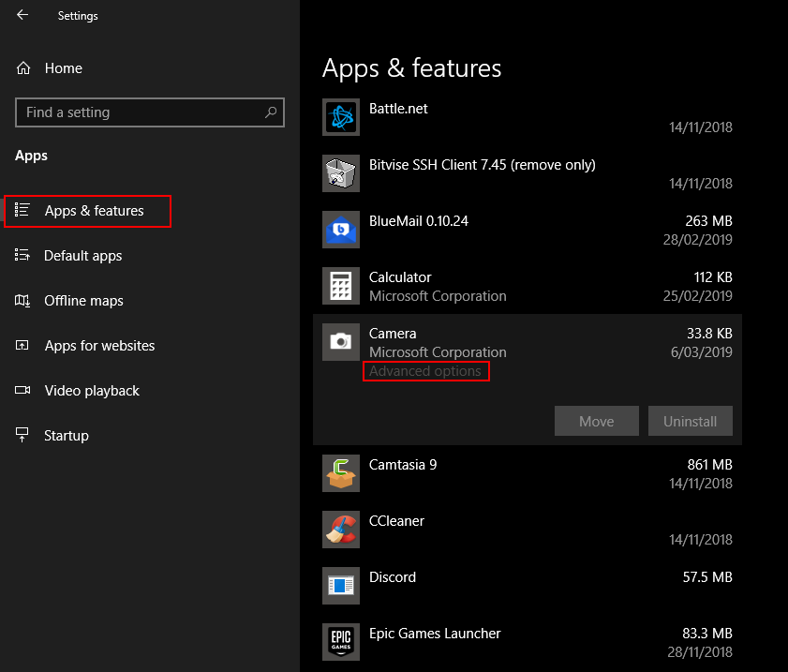Click the Find a setting box
This screenshot has width=788, height=672.
pos(150,112)
